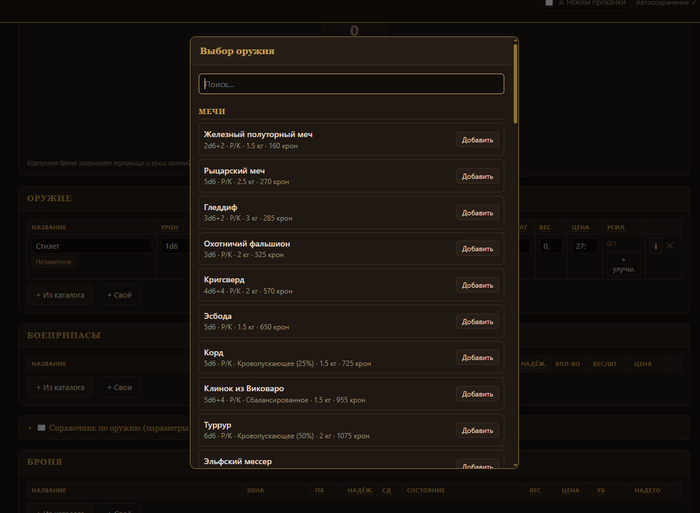Click the КОЛ-ВО ammo column header

coord(567,364)
